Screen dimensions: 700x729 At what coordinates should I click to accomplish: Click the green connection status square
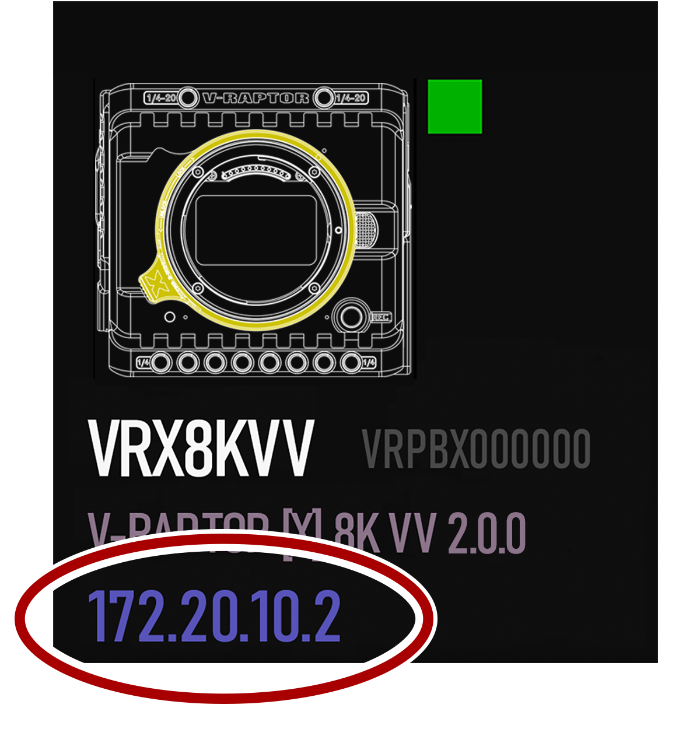tap(454, 106)
